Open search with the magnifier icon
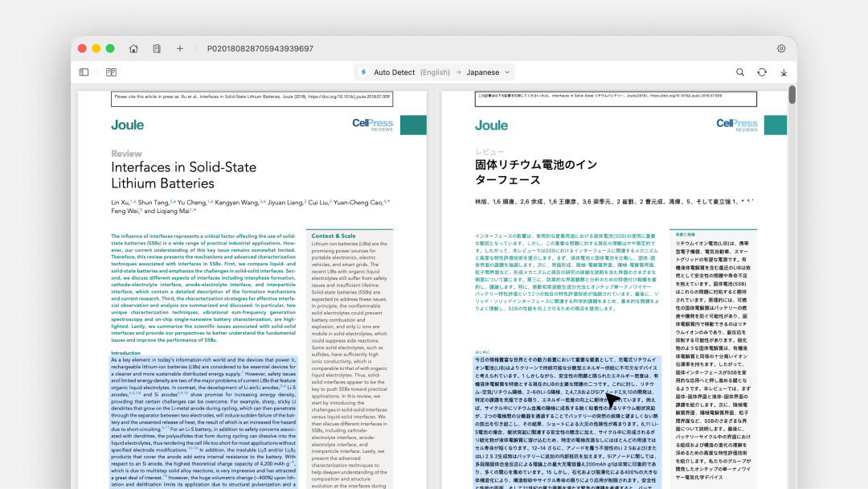The height and width of the screenshot is (489, 868). (739, 72)
